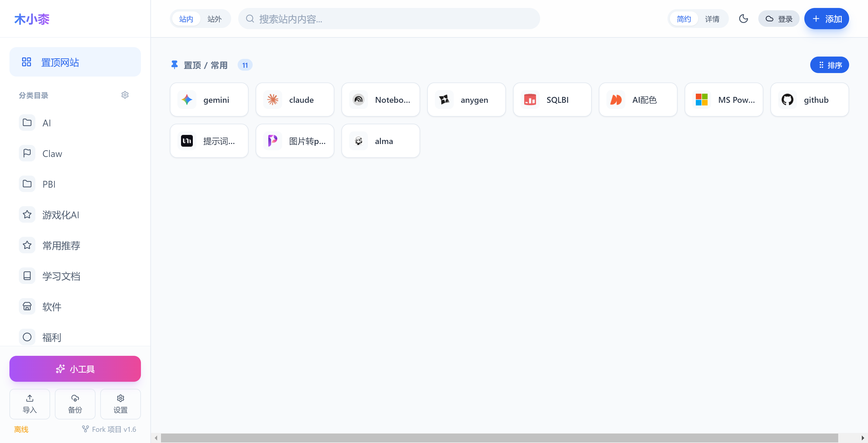This screenshot has height=443, width=868.
Task: Toggle dark mode moon icon
Action: [x=743, y=19]
